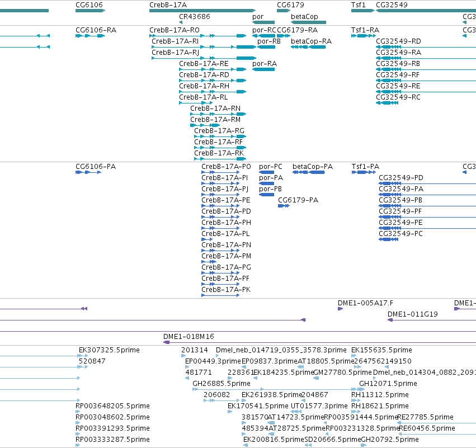Select protein CG6106-PA
Screen dimensions: 476x448
(x=95, y=167)
